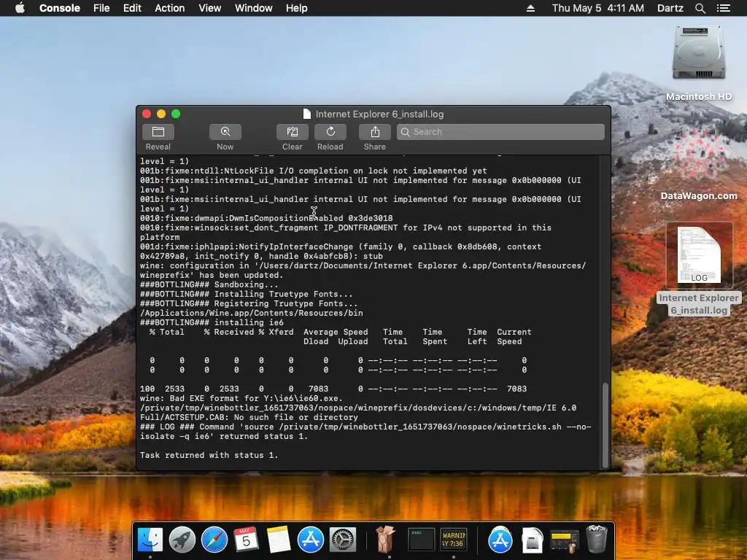Screen dimensions: 747x560
Task: Open the Console warning icon in the Dock
Action: coord(454,540)
